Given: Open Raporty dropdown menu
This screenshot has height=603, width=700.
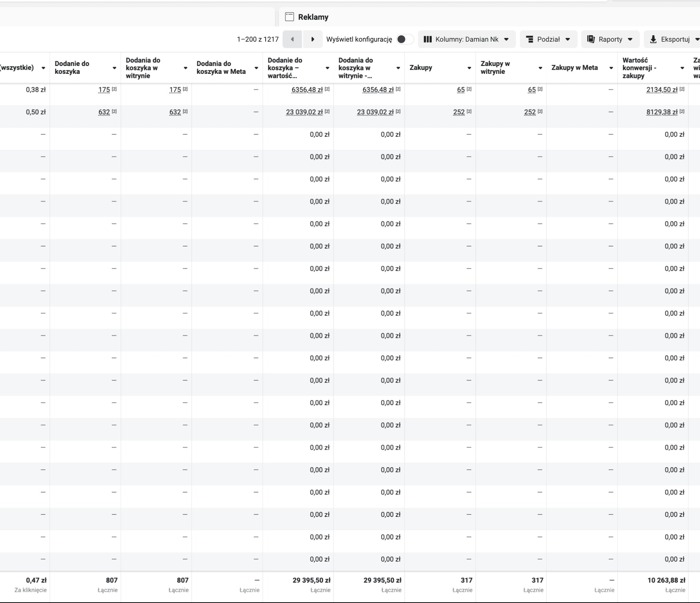Looking at the screenshot, I should click(610, 39).
